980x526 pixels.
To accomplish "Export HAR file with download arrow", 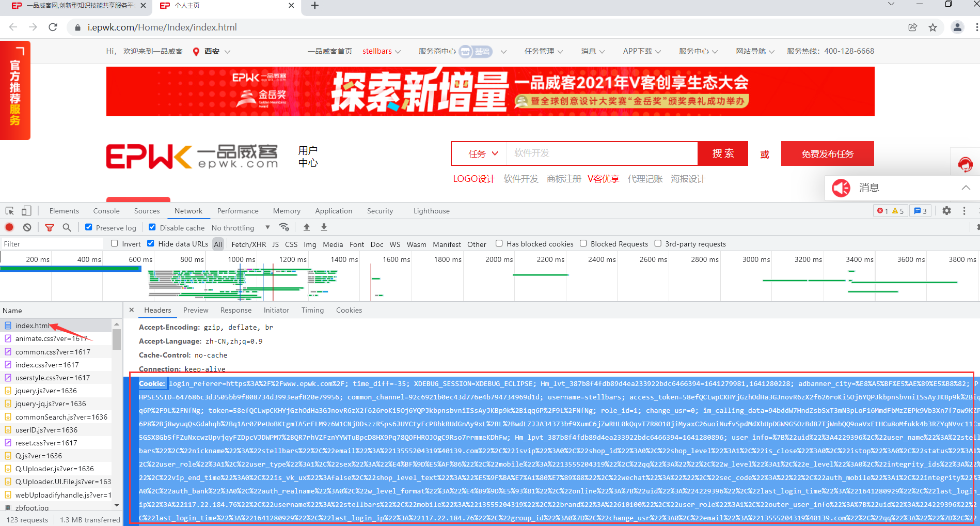I will tap(324, 227).
